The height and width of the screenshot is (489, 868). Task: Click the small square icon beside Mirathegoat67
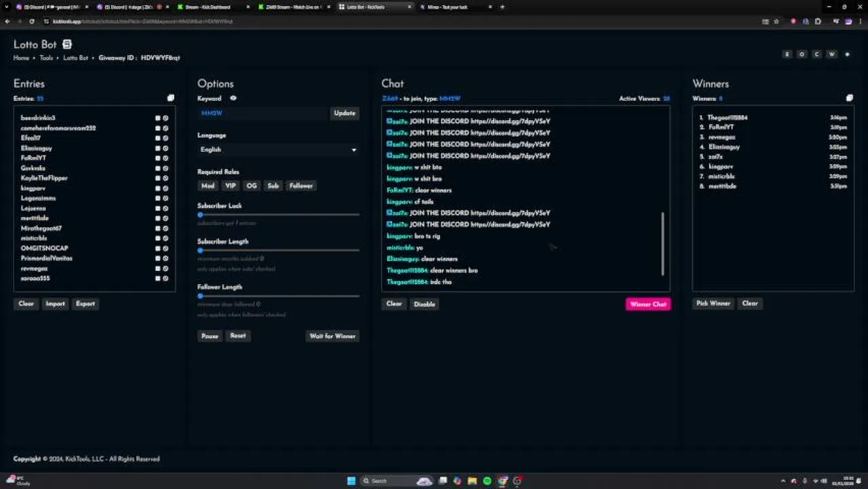coord(158,228)
